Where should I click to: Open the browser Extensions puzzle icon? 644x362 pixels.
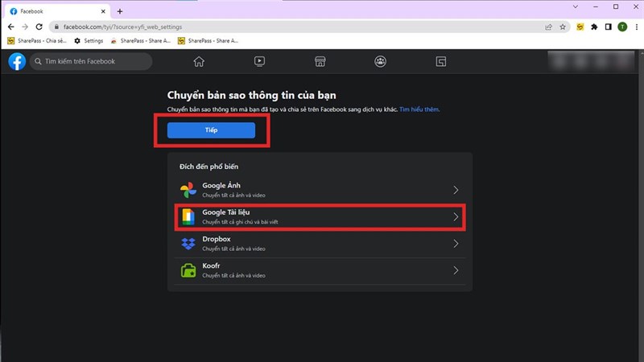click(x=594, y=27)
